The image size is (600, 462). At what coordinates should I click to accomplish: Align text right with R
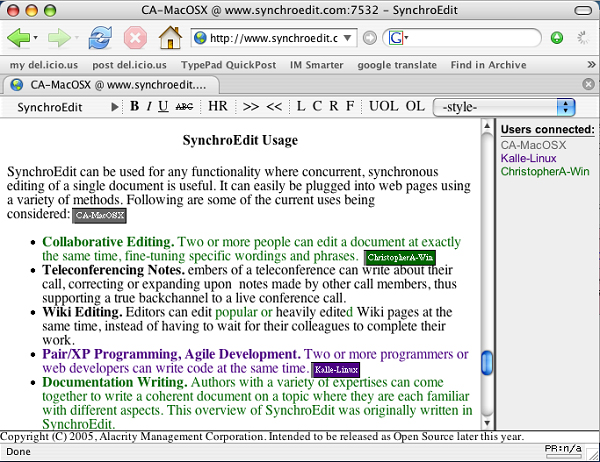334,106
